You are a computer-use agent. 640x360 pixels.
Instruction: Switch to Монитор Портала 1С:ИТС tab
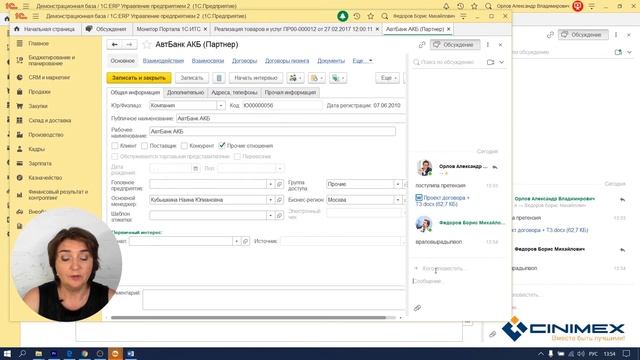169,29
